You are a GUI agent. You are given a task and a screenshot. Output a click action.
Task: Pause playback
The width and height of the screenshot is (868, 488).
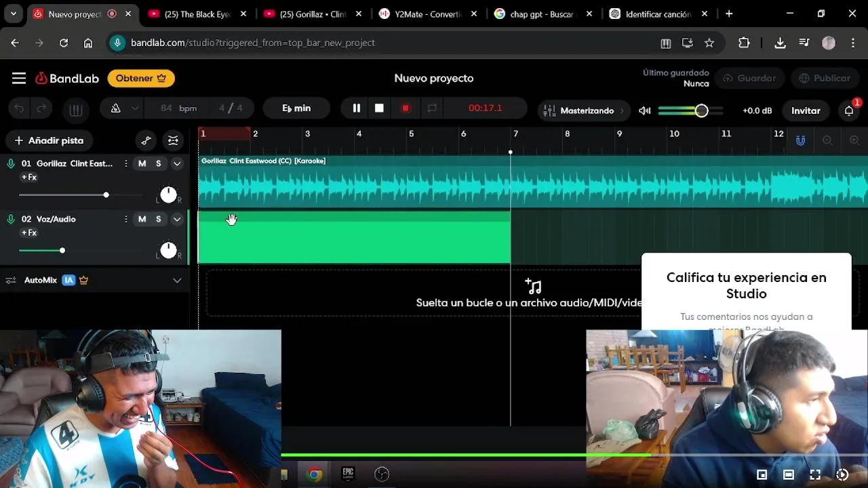(356, 108)
